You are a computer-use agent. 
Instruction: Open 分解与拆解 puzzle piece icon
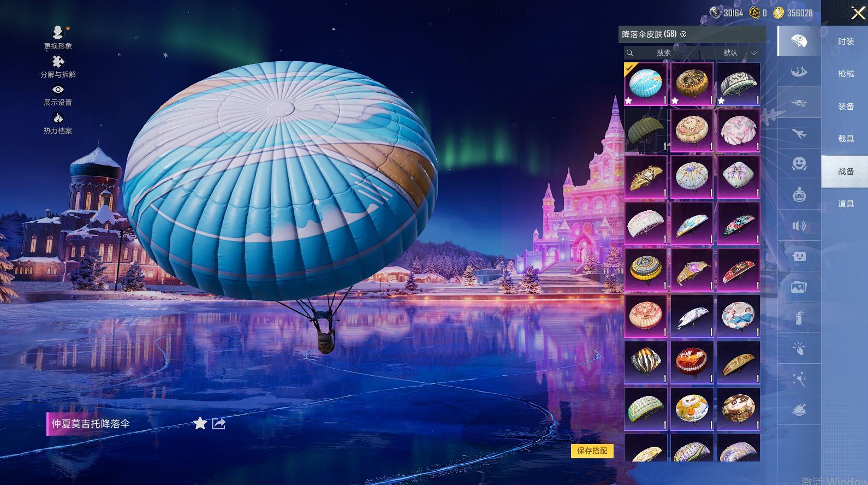click(x=58, y=62)
